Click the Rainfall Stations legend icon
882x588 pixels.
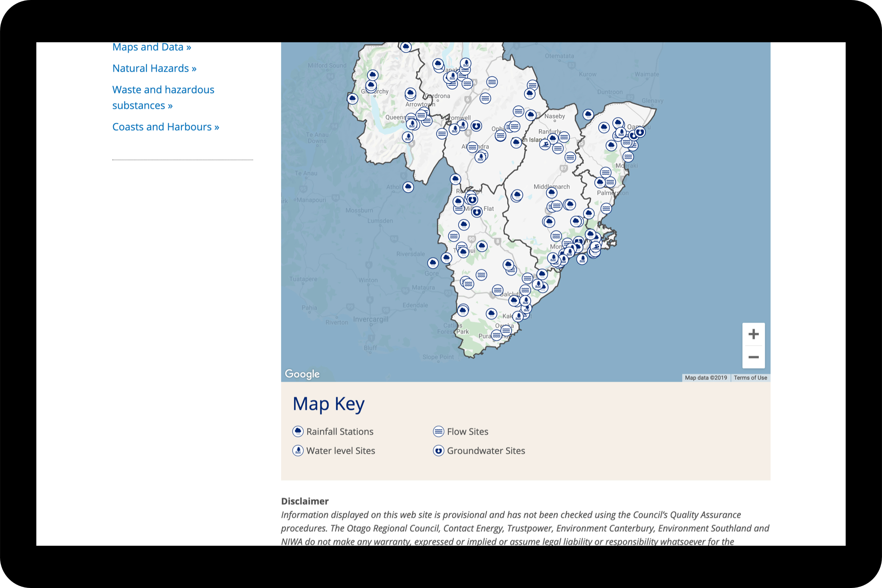click(x=298, y=431)
